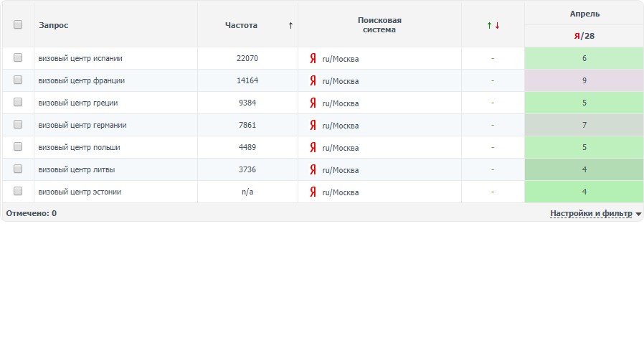This screenshot has height=351, width=644.
Task: Click ru/Москва in the испании row
Action: pyautogui.click(x=341, y=59)
